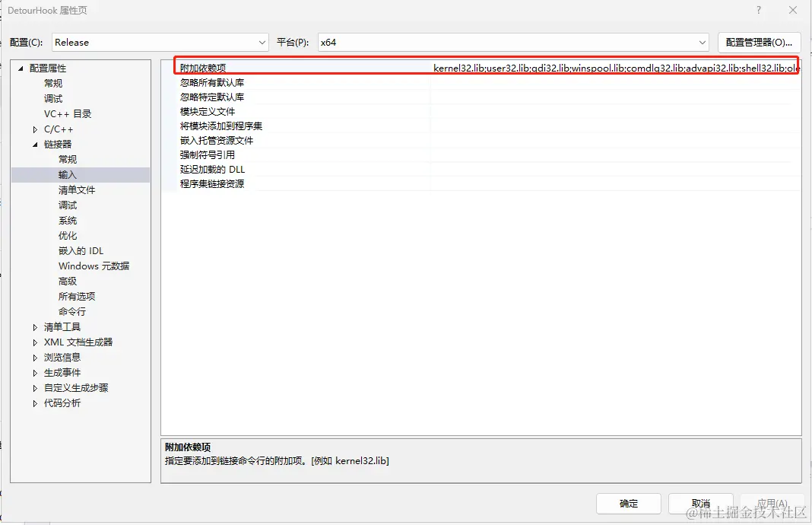Click the 取消 button
This screenshot has height=525, width=812.
701,503
